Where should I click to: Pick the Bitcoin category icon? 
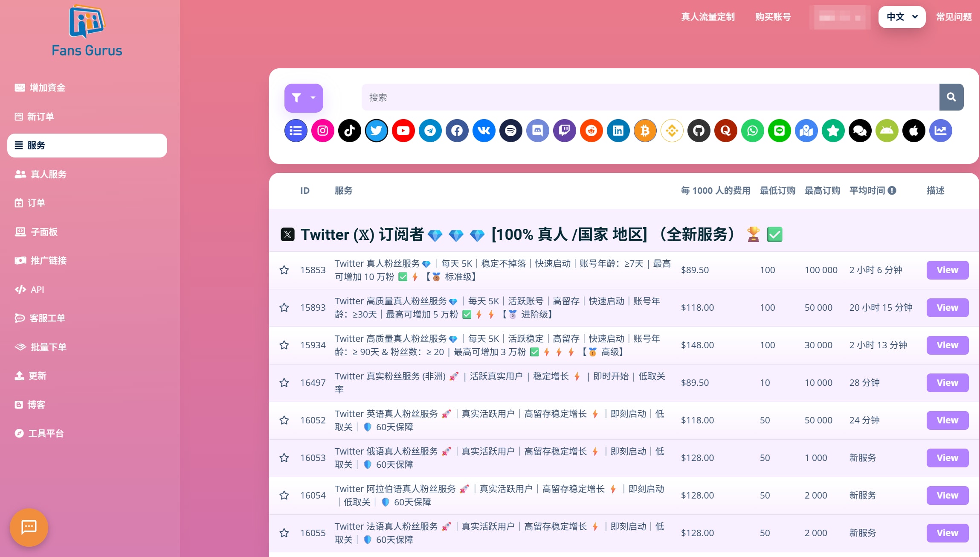coord(645,131)
